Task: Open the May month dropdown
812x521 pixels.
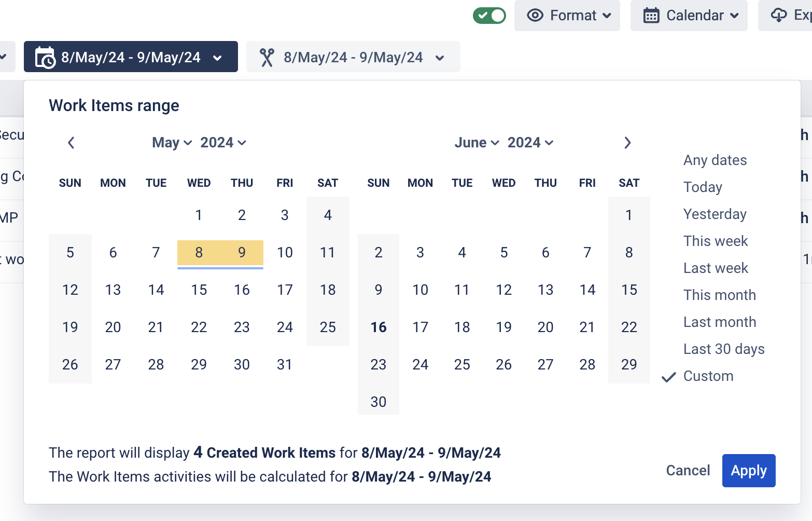Action: [x=172, y=143]
